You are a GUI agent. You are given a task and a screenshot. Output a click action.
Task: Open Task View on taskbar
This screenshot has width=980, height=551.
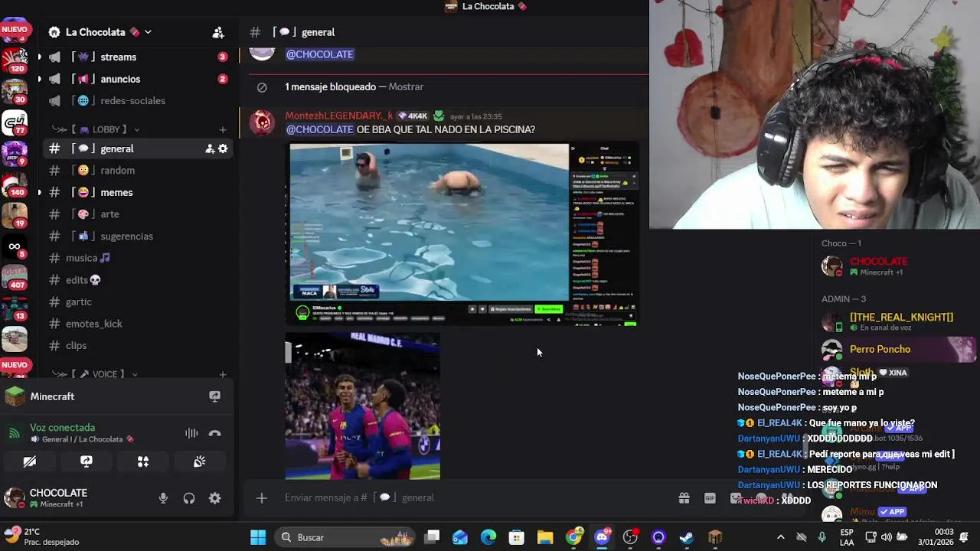coord(433,537)
